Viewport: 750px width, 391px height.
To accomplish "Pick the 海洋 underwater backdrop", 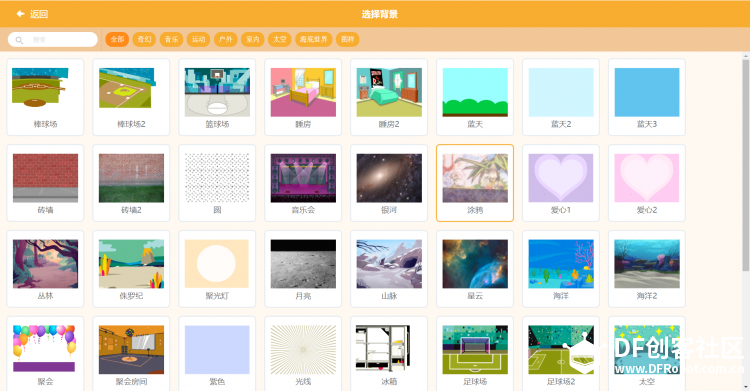I will 561,269.
